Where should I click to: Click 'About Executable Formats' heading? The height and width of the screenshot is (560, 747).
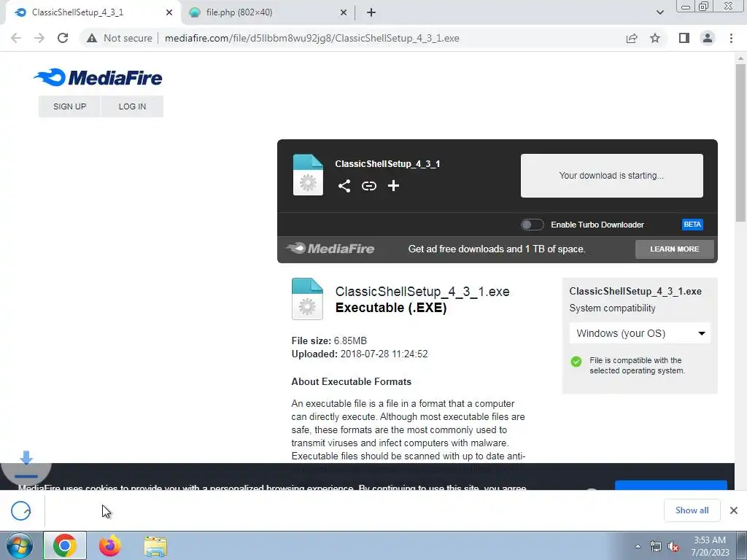click(x=351, y=381)
